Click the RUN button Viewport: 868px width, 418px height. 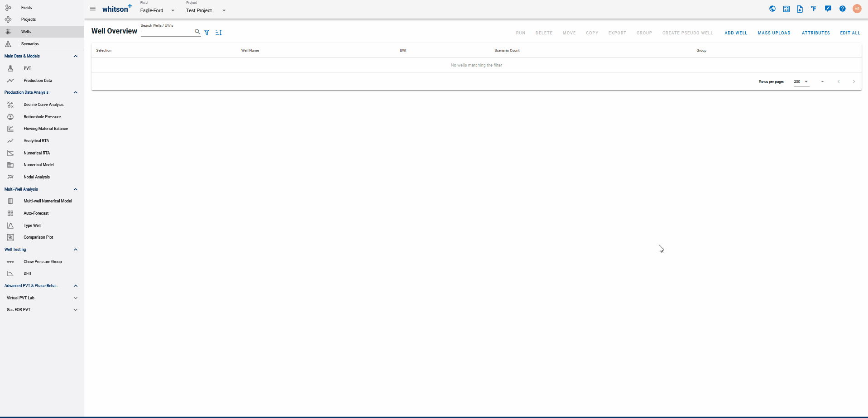[521, 33]
